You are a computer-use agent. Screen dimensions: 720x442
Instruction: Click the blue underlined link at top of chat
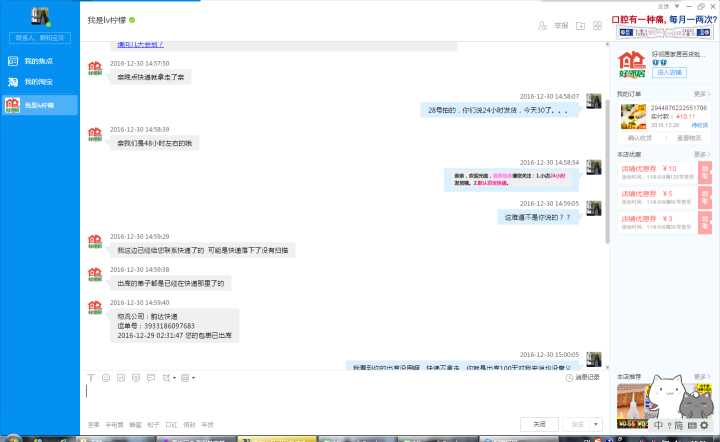point(141,45)
